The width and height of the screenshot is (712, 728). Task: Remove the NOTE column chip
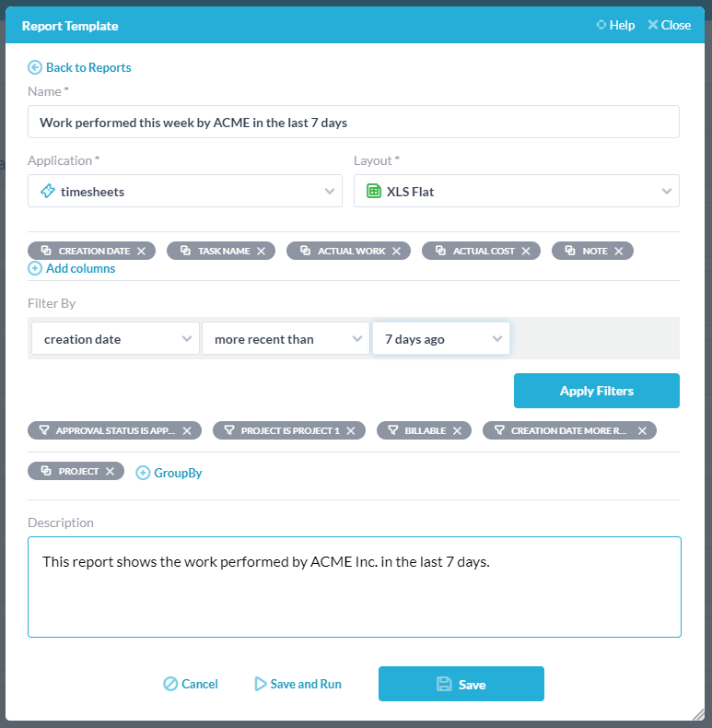(619, 252)
